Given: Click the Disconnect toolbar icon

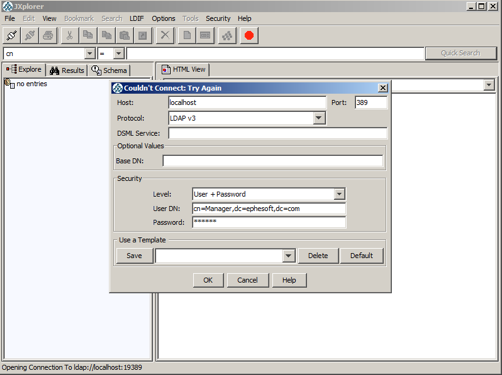Looking at the screenshot, I should coord(30,35).
